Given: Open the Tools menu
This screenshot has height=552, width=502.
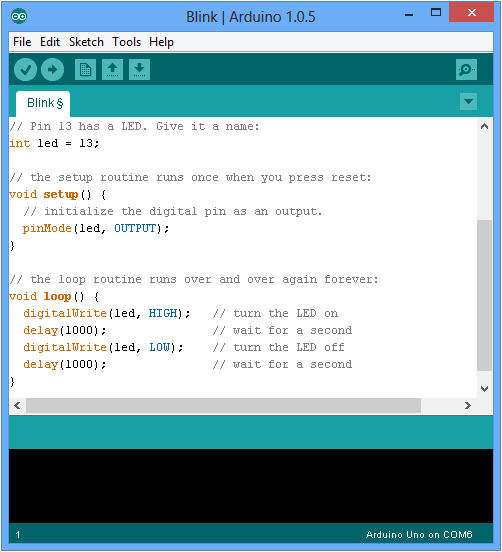Looking at the screenshot, I should click(126, 42).
